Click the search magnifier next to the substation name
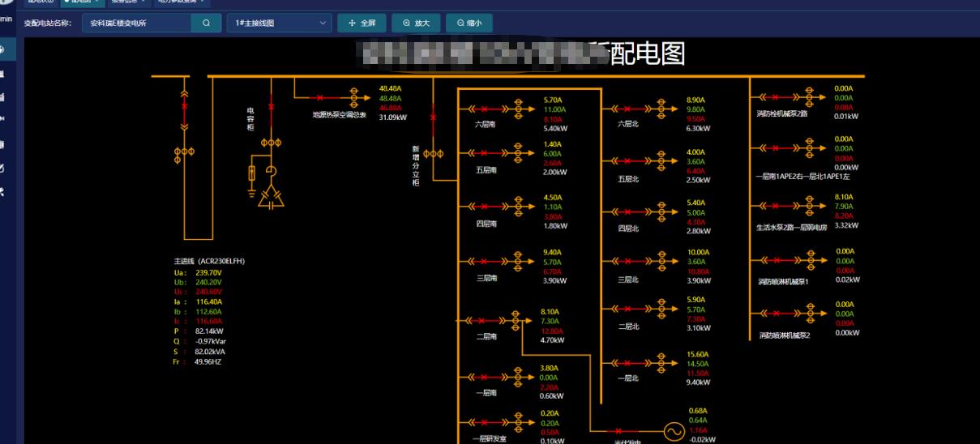The height and width of the screenshot is (444, 980). (x=206, y=23)
